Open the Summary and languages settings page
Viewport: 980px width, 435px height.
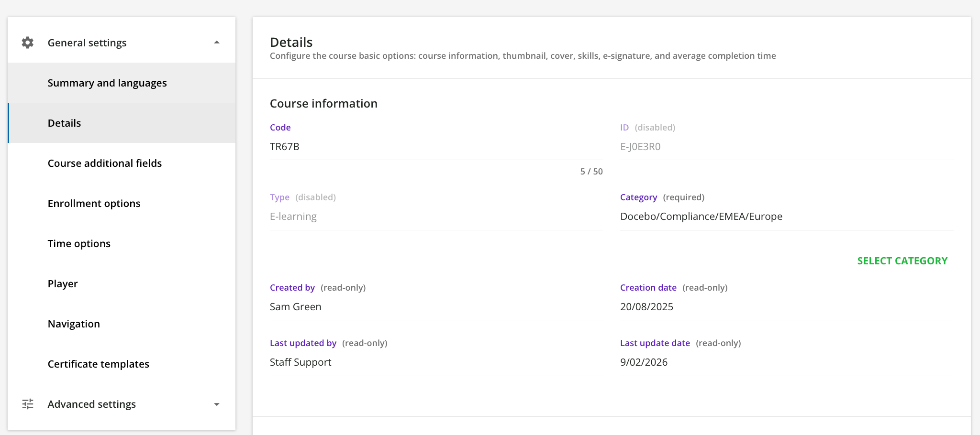pyautogui.click(x=107, y=82)
